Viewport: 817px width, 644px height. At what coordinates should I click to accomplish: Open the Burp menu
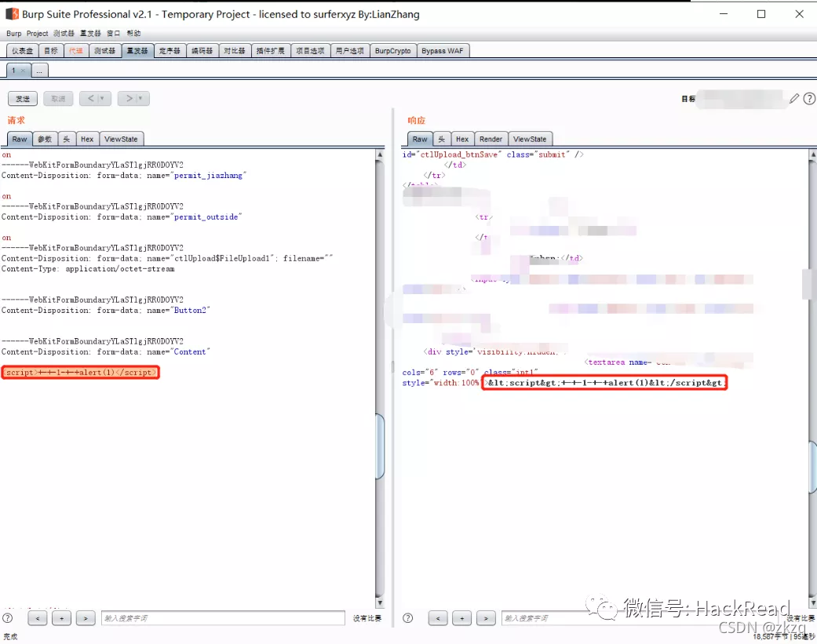tap(14, 33)
